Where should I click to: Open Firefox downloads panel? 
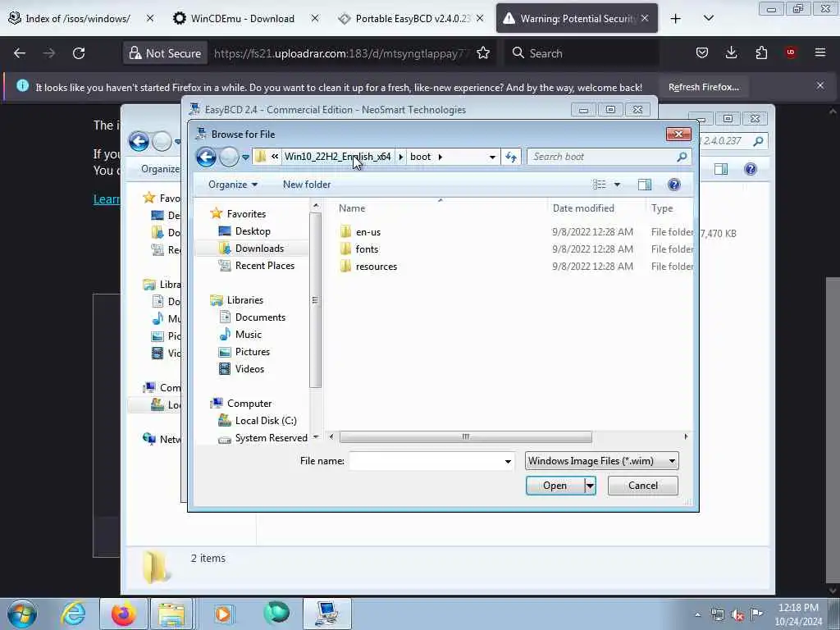coord(731,52)
